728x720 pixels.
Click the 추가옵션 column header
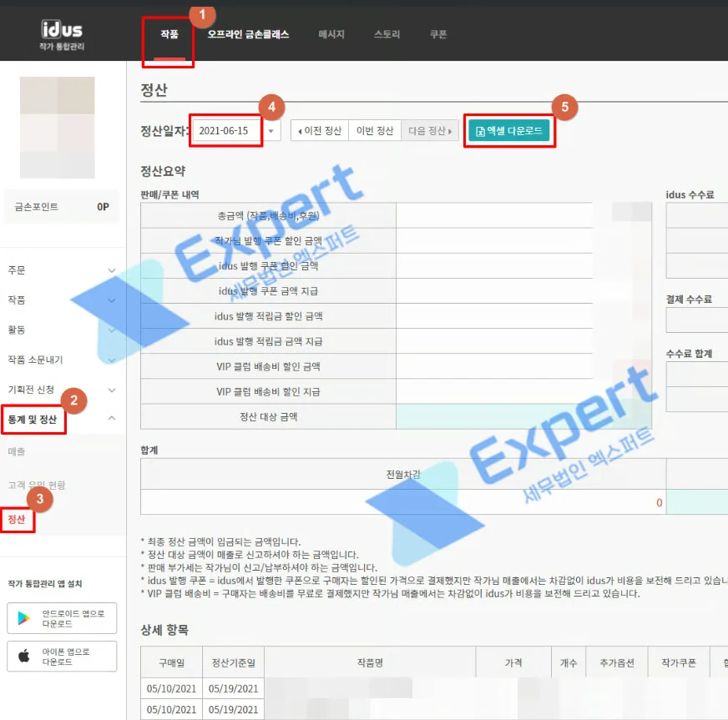tap(617, 663)
